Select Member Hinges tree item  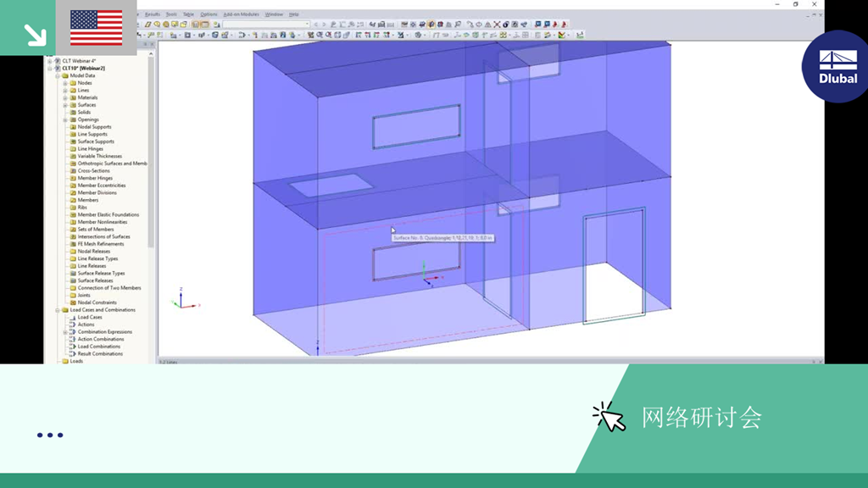tap(95, 178)
